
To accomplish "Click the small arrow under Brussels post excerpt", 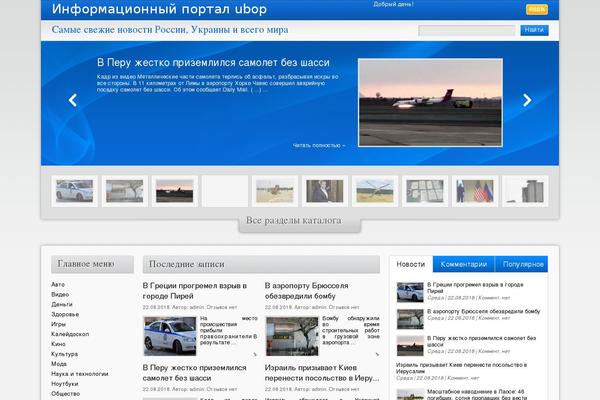I will click(377, 354).
